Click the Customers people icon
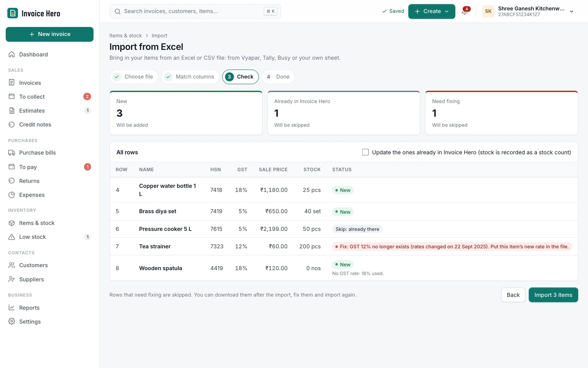Screen dimensions: 588x368 pos(12,265)
